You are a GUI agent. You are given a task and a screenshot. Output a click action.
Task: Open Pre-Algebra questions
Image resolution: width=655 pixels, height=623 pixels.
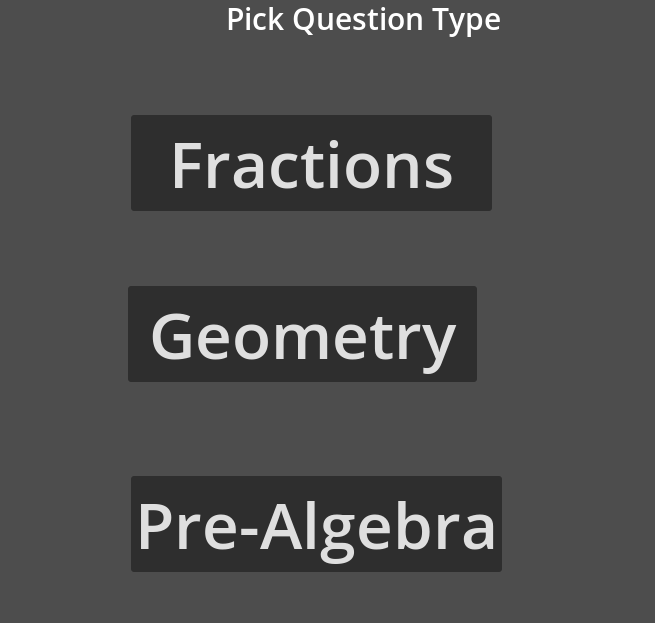click(316, 524)
